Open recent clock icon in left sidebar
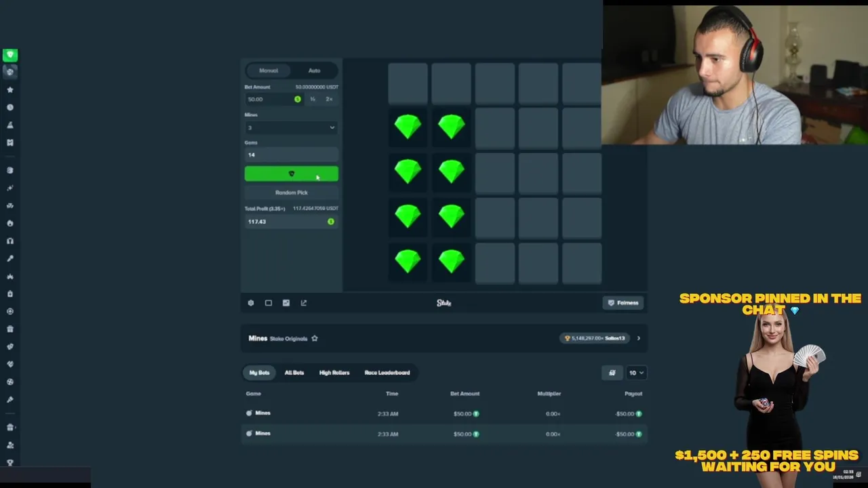Viewport: 868px width, 488px height. (x=10, y=107)
